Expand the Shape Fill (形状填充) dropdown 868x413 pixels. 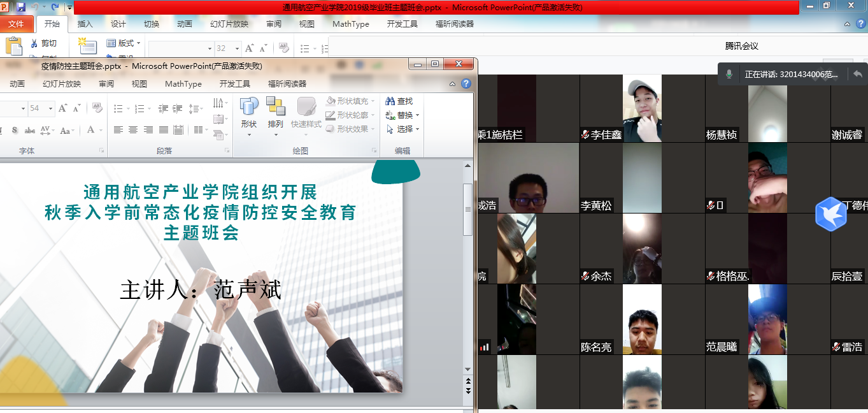click(x=372, y=101)
